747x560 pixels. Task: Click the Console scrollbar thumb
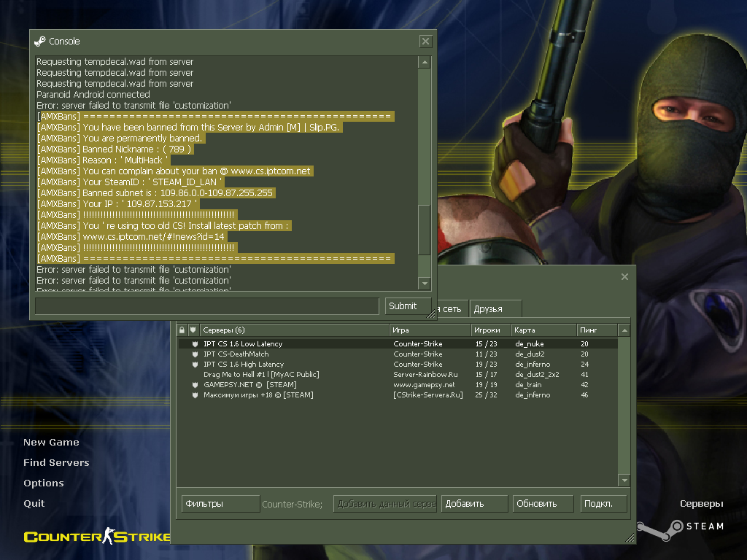pyautogui.click(x=425, y=230)
